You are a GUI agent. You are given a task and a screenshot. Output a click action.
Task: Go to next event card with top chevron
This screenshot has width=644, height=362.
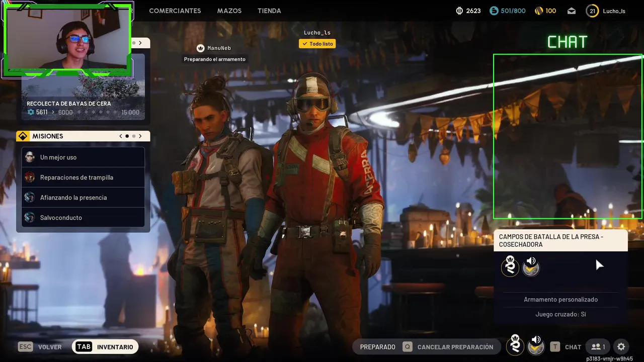(x=140, y=43)
